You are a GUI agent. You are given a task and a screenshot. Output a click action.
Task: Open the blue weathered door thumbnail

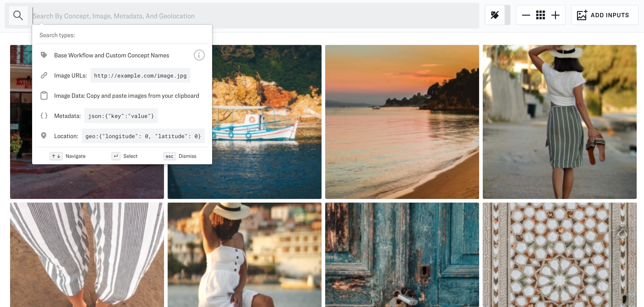pyautogui.click(x=402, y=254)
